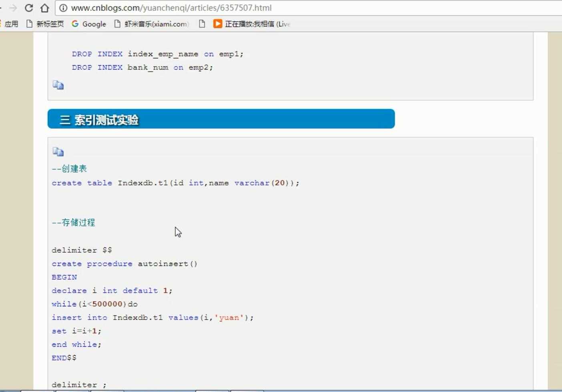Screen dimensions: 562x392
Task: Click the orange play favicon bookmark icon
Action: 217,24
